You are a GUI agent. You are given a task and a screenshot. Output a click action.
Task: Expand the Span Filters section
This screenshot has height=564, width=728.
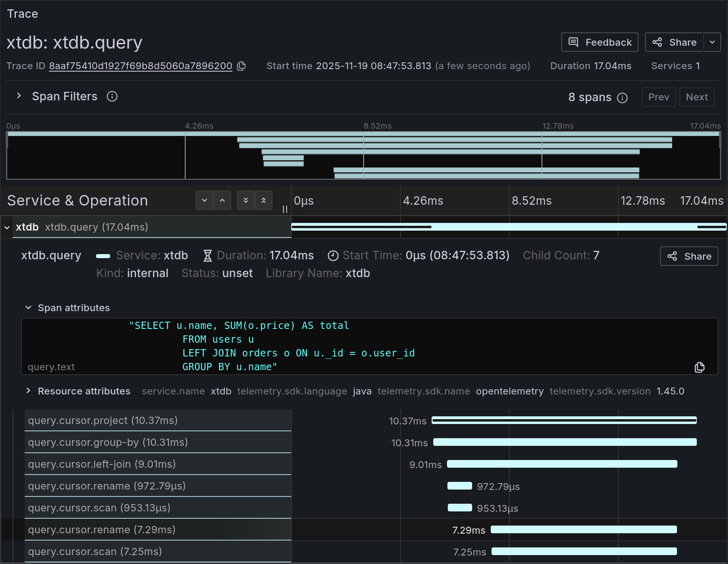tap(19, 96)
